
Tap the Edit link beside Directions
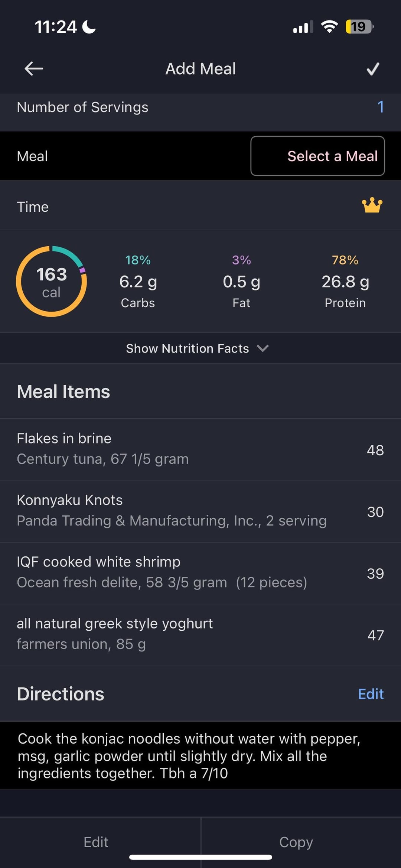[x=371, y=694]
